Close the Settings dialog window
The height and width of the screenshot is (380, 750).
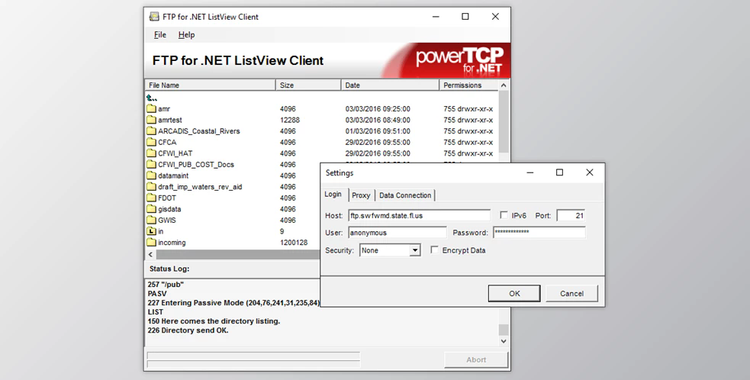589,173
